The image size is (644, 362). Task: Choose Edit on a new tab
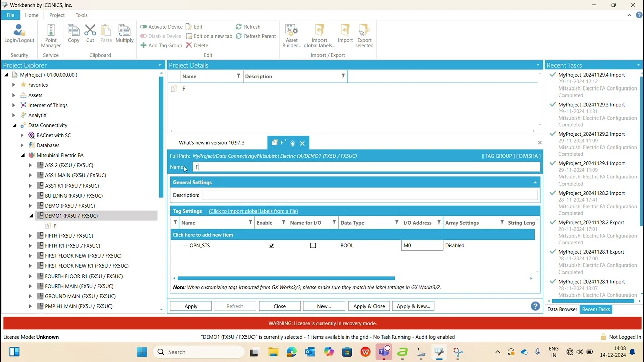point(209,36)
